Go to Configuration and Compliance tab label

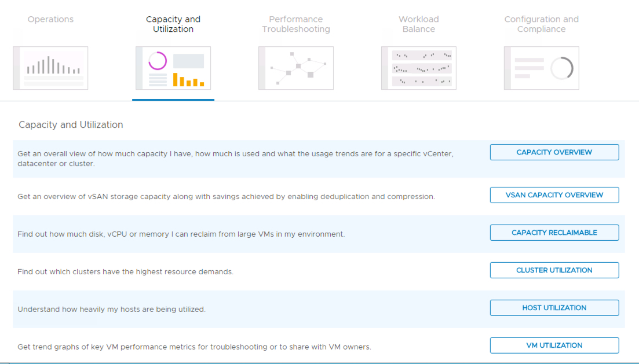click(x=542, y=24)
